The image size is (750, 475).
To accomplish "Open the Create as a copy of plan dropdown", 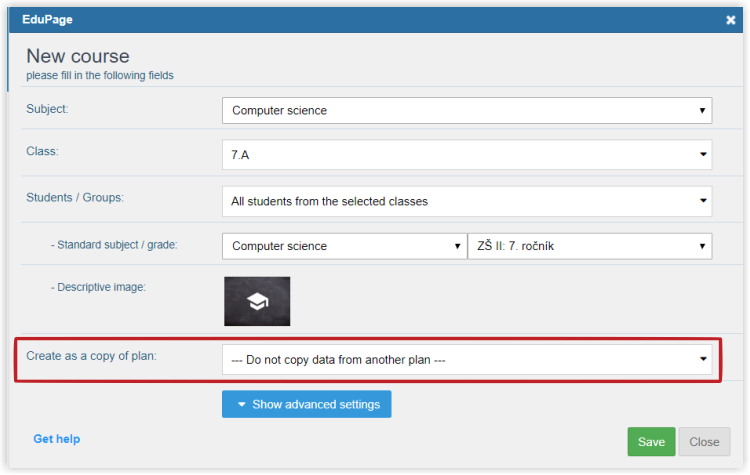I will point(466,360).
